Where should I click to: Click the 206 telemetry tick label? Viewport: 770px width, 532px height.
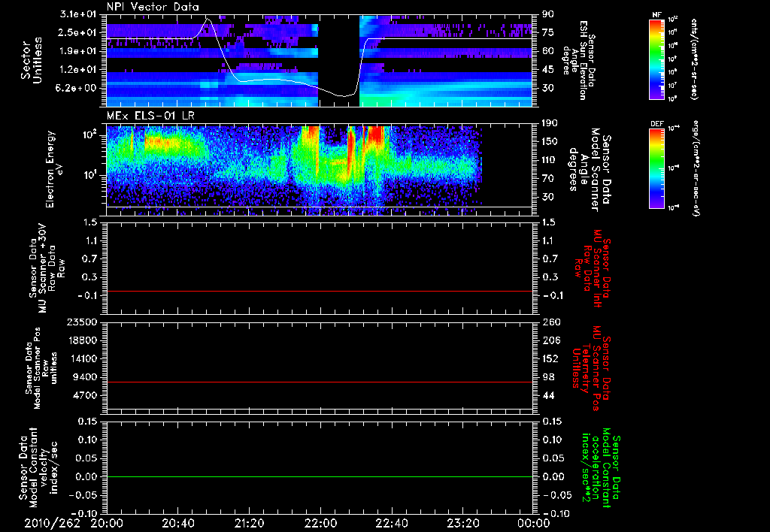(551, 340)
